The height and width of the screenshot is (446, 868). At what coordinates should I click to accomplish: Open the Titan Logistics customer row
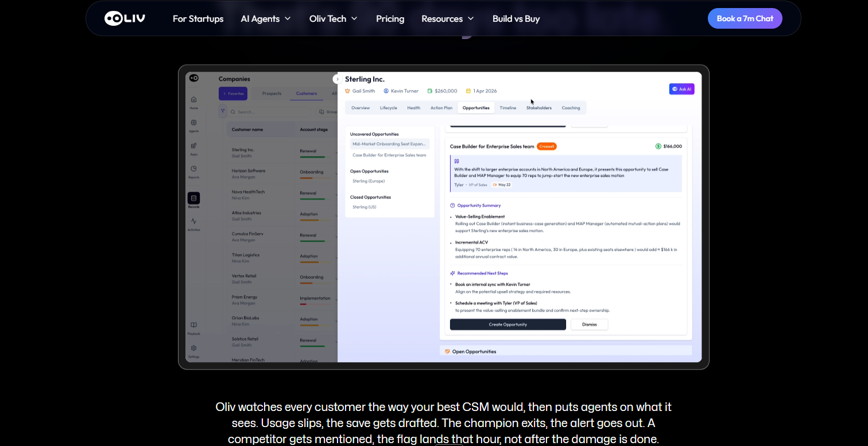(x=282, y=258)
